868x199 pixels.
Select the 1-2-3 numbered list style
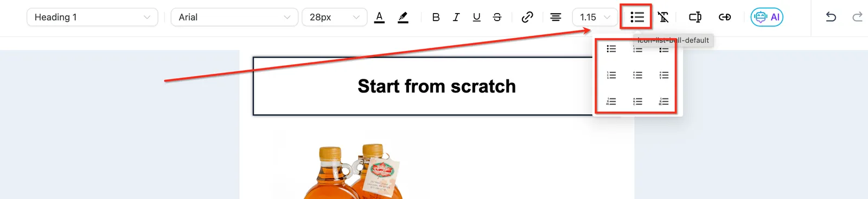tap(611, 75)
